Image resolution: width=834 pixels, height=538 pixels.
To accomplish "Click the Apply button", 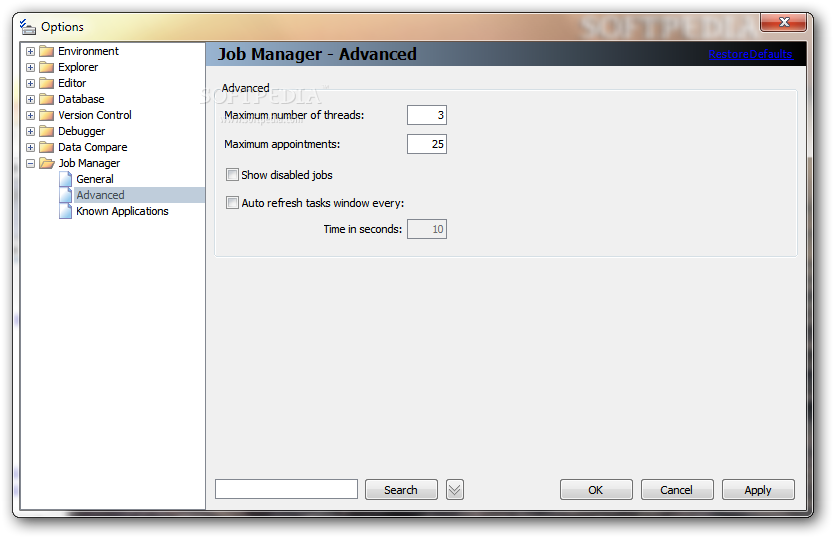I will 758,490.
